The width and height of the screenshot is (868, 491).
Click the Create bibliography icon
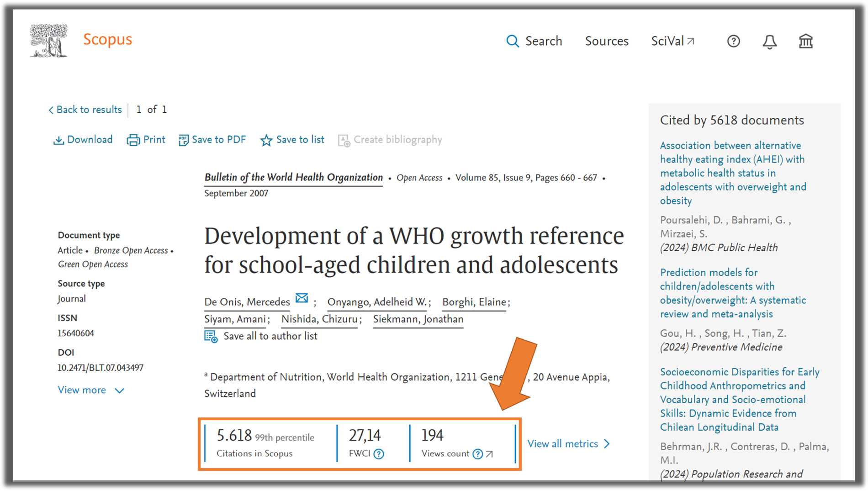tap(344, 141)
